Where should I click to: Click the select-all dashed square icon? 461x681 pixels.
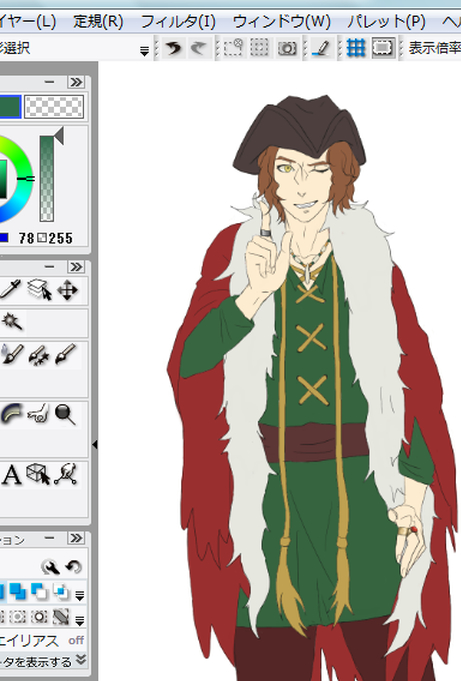259,48
